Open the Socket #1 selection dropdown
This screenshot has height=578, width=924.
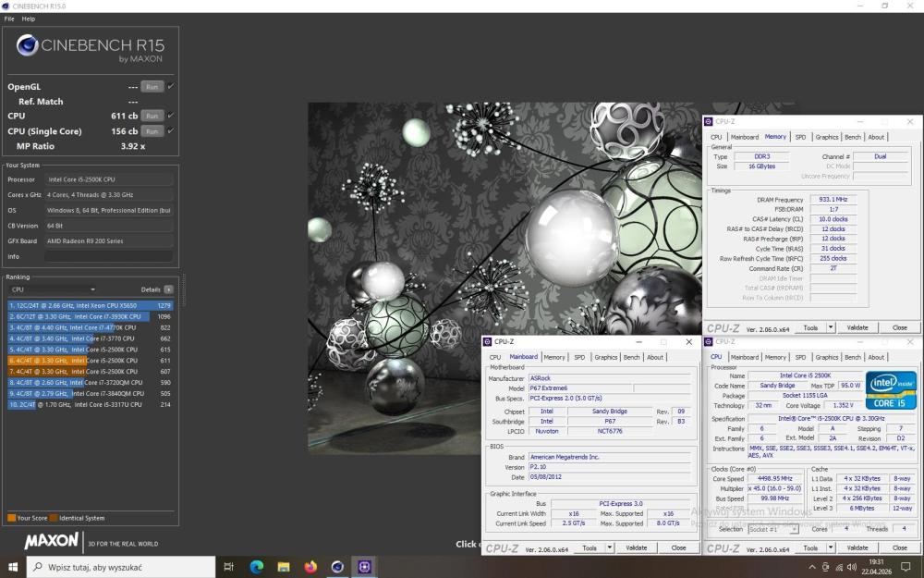(x=773, y=529)
